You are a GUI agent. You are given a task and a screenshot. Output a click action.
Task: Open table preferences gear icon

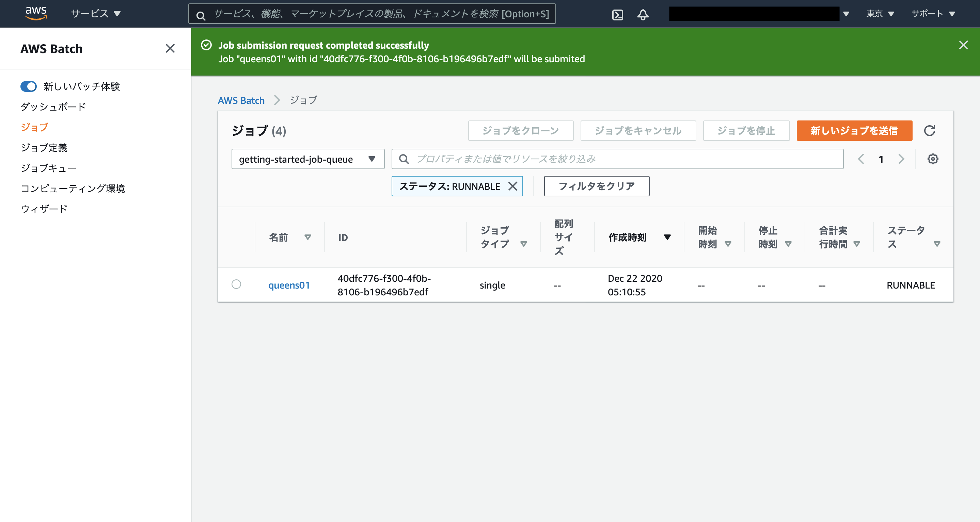(x=932, y=159)
